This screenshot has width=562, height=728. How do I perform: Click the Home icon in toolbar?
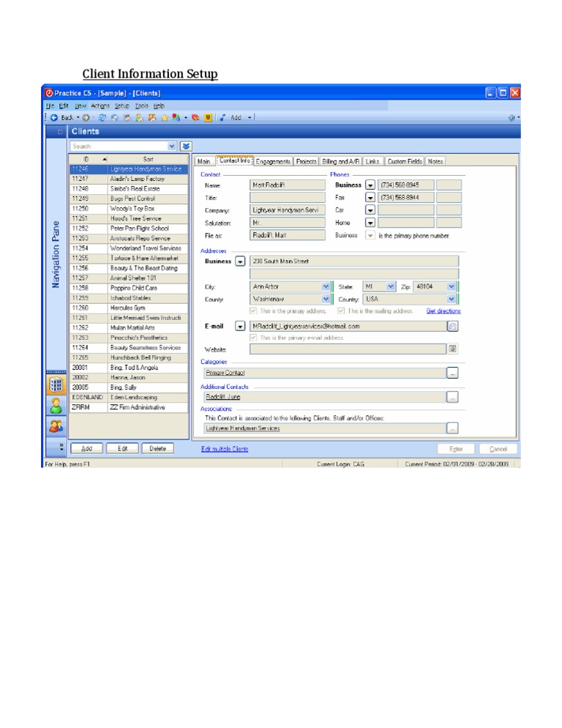[115, 118]
